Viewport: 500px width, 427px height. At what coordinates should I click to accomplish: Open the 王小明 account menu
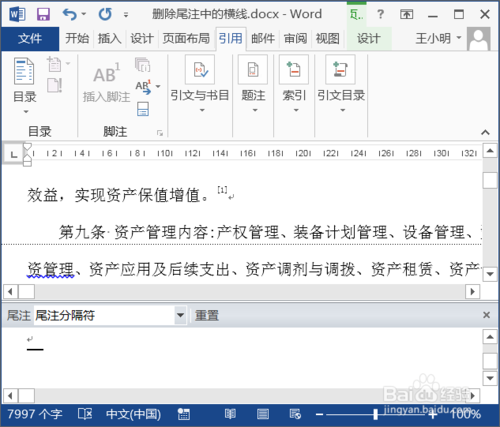(438, 39)
